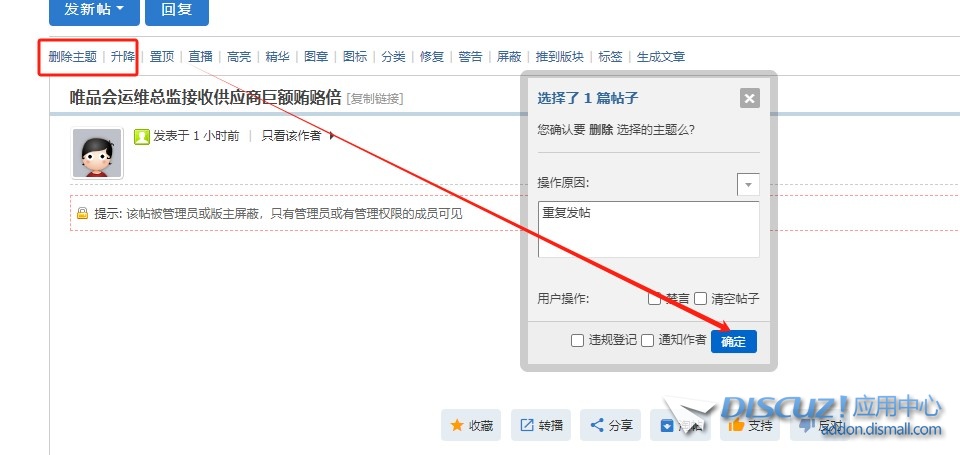Screen dimensions: 960x455
Task: Click the thread title 唯品会运维总监接收供应商巨额贿赂倍
Action: pos(205,98)
